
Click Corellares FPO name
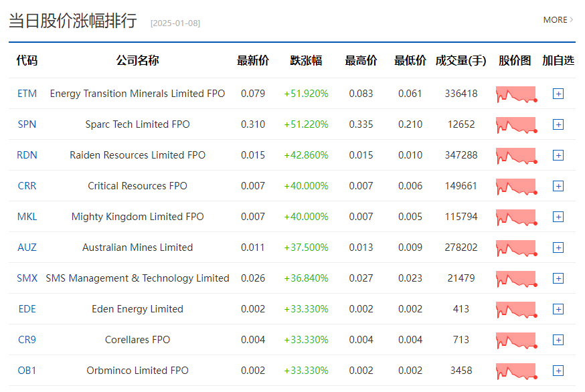coord(137,339)
